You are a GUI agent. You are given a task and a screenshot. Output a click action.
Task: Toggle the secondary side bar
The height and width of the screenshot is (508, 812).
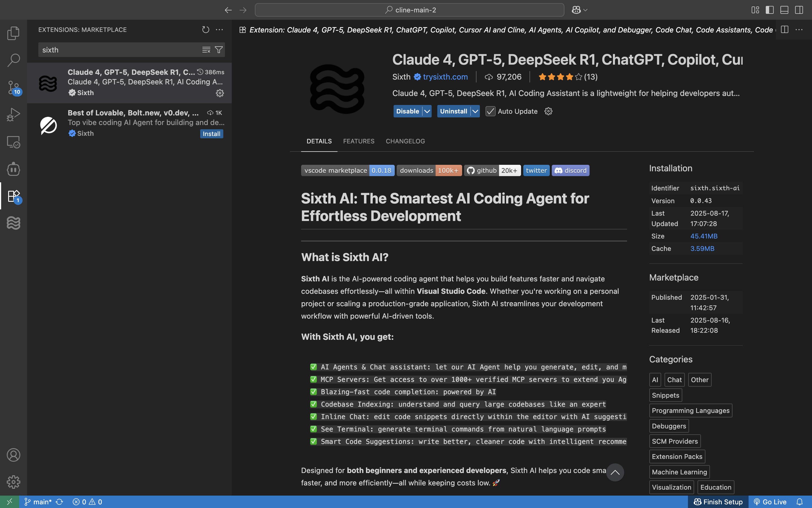coord(799,10)
